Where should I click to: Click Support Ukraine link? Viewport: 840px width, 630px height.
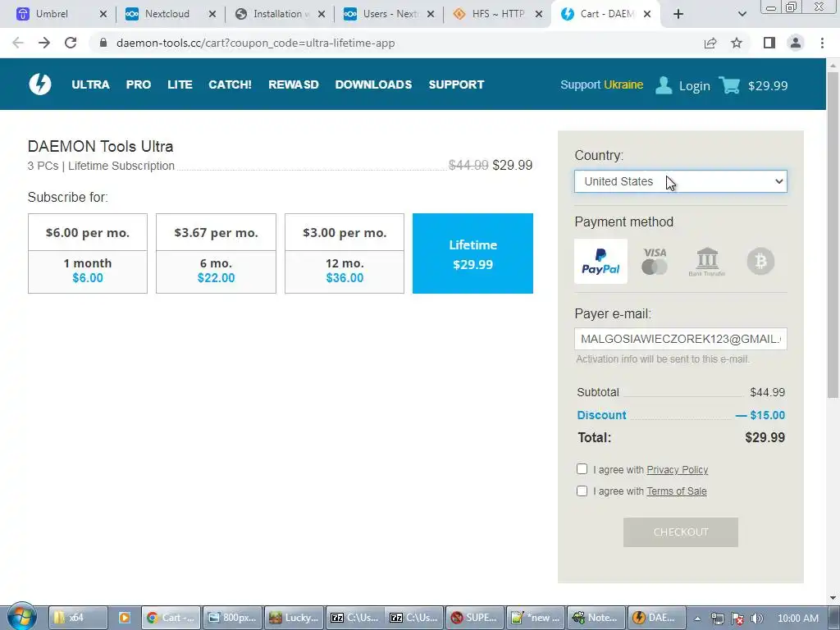coord(601,84)
